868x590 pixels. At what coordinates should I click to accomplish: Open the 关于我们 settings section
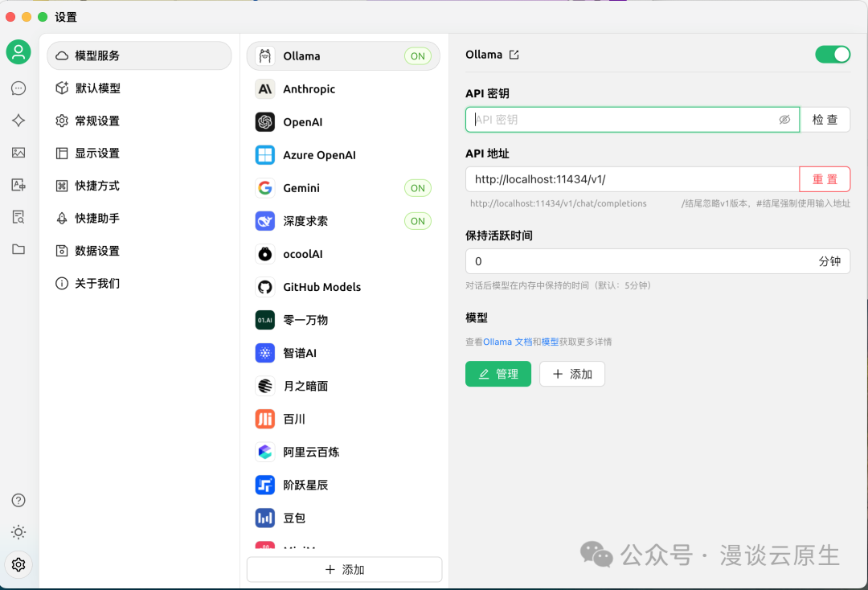[140, 284]
